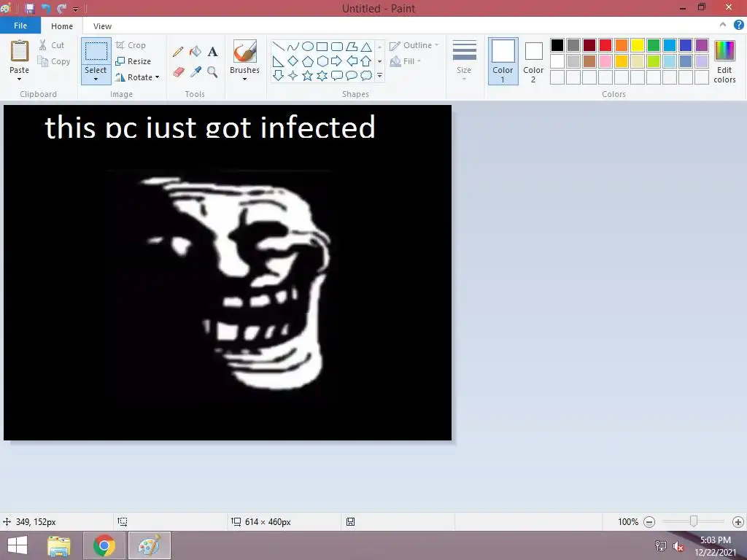Select the Down arrow shape
Viewport: 747px width, 560px height.
pyautogui.click(x=279, y=75)
